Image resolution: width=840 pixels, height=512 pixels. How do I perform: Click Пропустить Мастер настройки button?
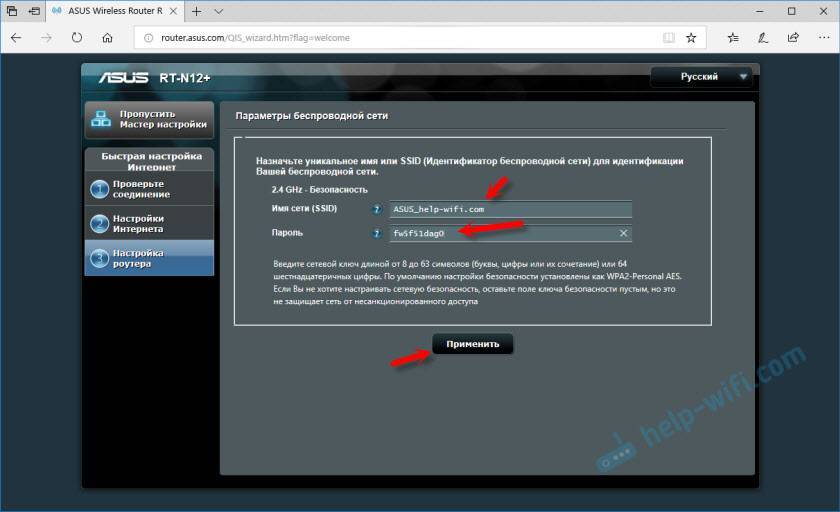click(x=149, y=119)
